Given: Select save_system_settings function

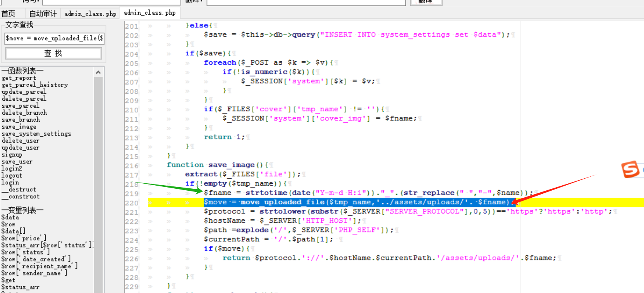Looking at the screenshot, I should click(x=36, y=134).
